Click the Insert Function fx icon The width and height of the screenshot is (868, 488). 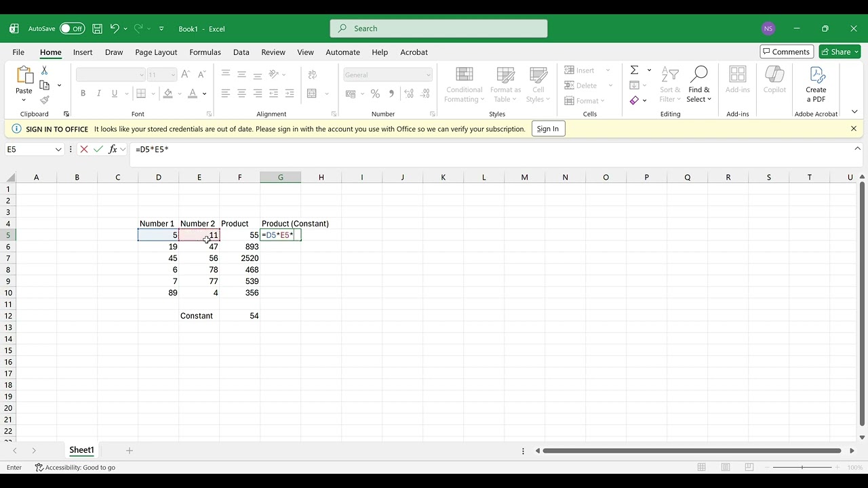coord(113,149)
